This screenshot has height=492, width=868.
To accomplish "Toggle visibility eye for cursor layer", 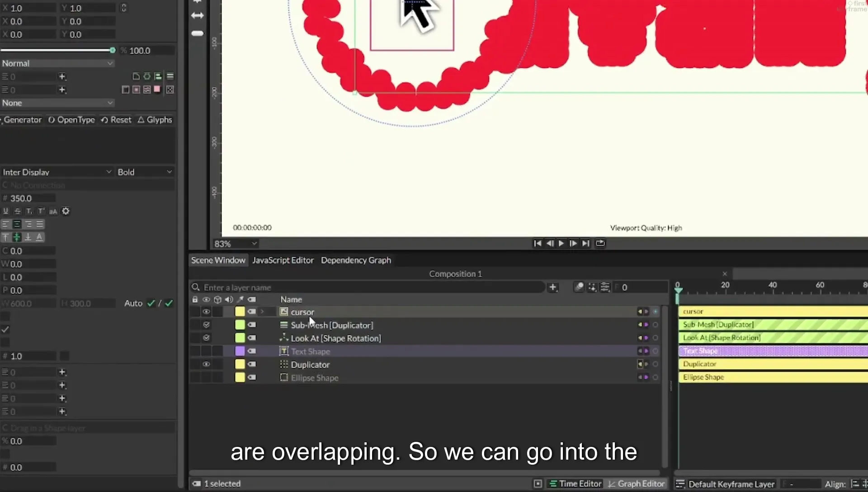I will pos(206,312).
